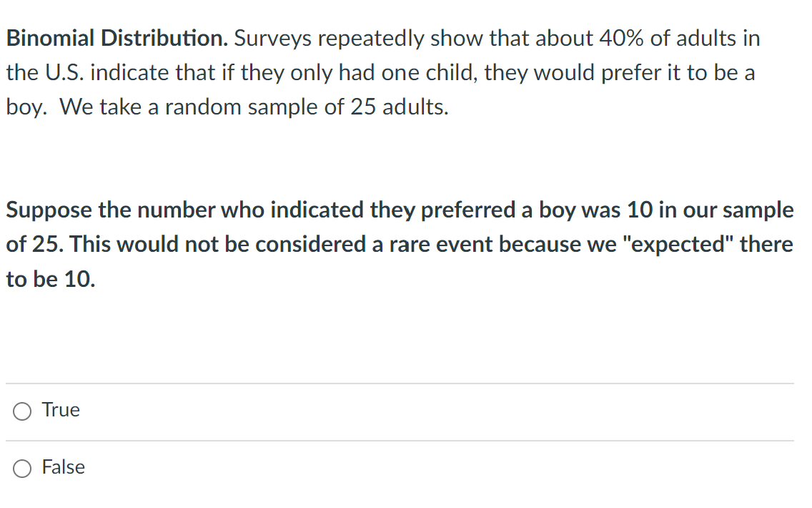Click the True answer option

[x=60, y=410]
